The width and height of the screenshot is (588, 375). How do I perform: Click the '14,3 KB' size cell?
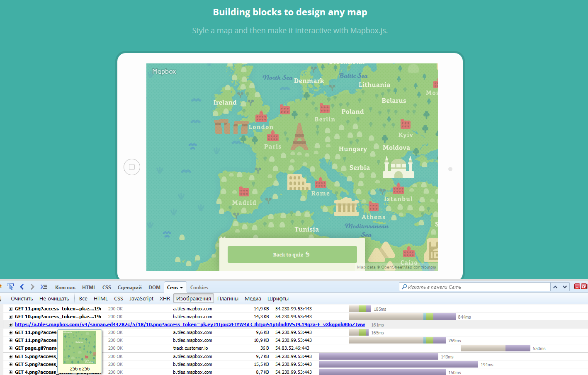point(261,317)
